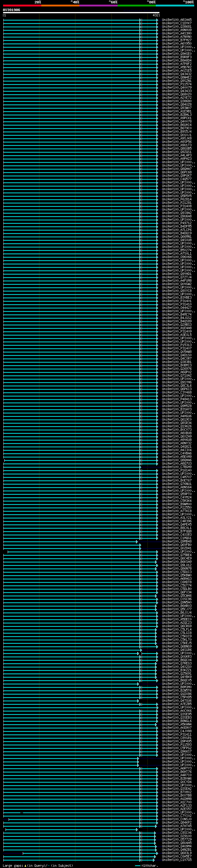Select hit label UniRef100_A1E9B1
The width and height of the screenshot is (197, 868).
(x=177, y=111)
